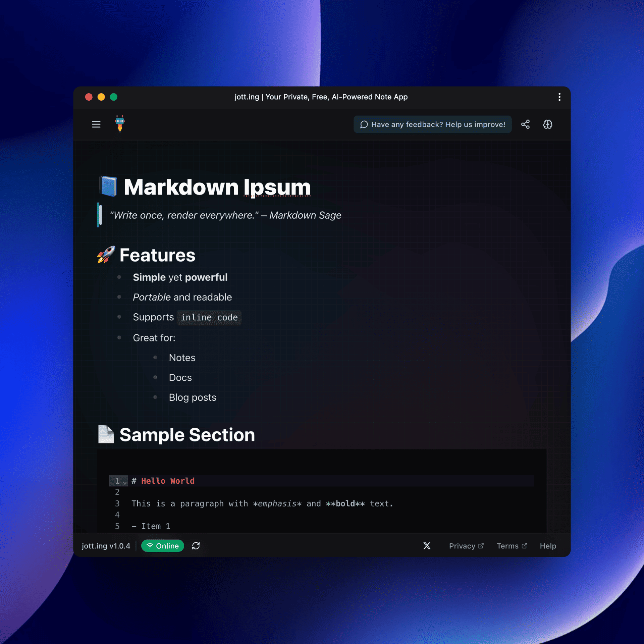Click the 'Write once, render everywhere.' quote
This screenshot has width=644, height=644.
click(x=225, y=215)
